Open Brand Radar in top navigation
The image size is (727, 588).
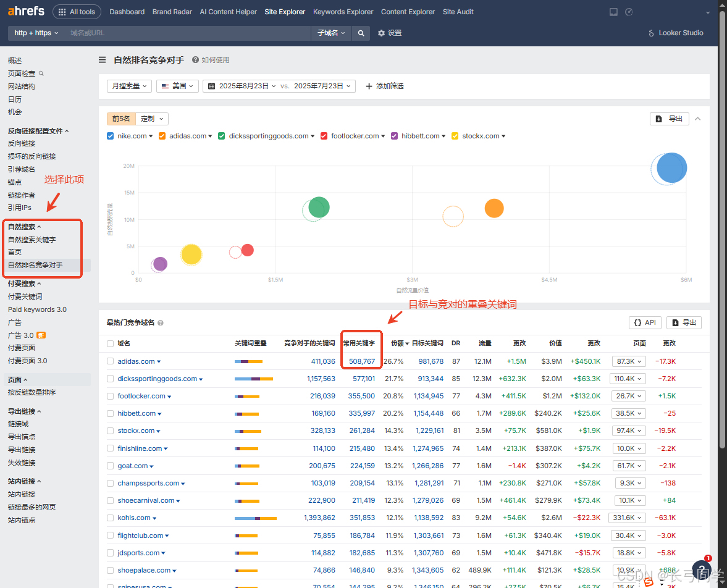click(x=172, y=12)
